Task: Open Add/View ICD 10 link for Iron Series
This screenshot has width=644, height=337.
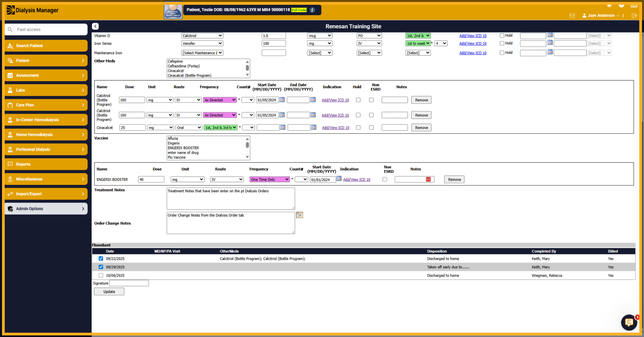Action: [x=473, y=43]
